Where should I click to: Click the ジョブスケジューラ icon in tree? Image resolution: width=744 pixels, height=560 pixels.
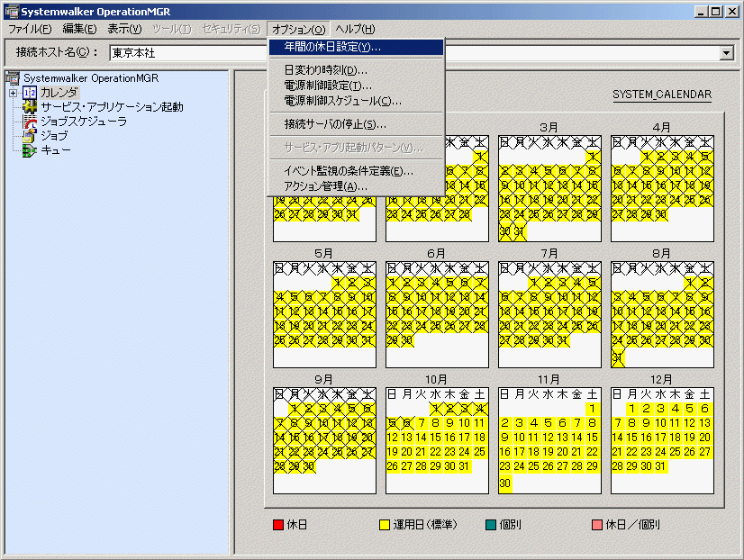click(30, 122)
